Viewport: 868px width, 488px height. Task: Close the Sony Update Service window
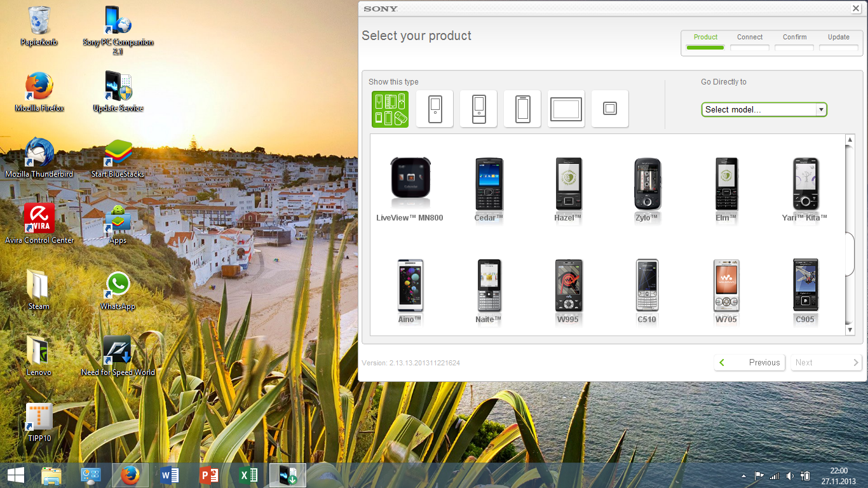(x=855, y=8)
